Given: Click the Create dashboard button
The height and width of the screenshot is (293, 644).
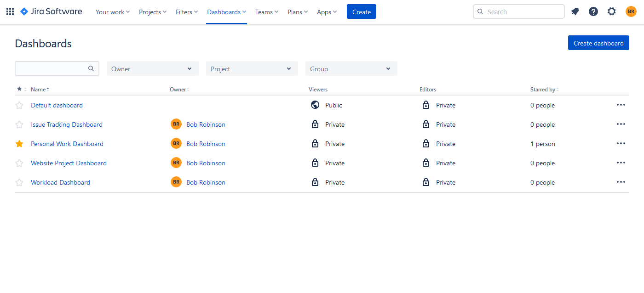Looking at the screenshot, I should (x=598, y=42).
